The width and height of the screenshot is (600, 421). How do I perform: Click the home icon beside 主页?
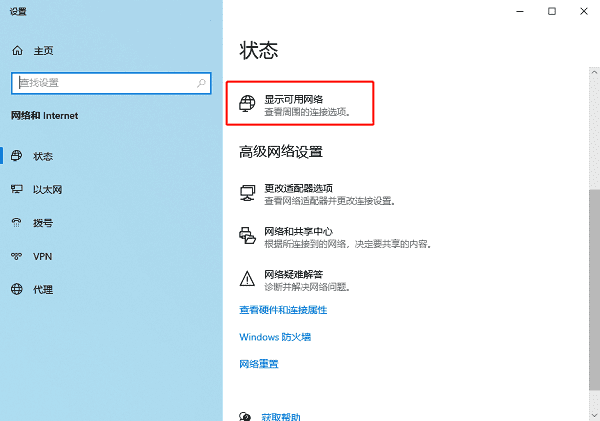17,51
